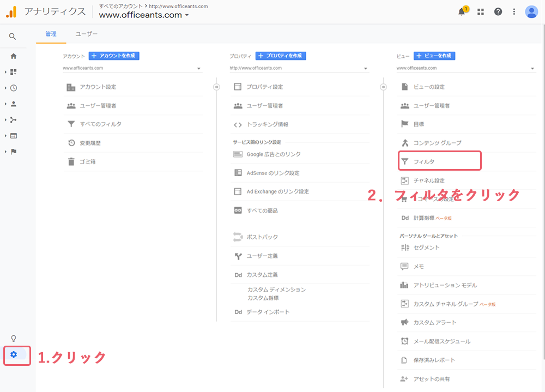The image size is (545, 392).
Task: Open AdSense のリンク設定
Action: 273,173
